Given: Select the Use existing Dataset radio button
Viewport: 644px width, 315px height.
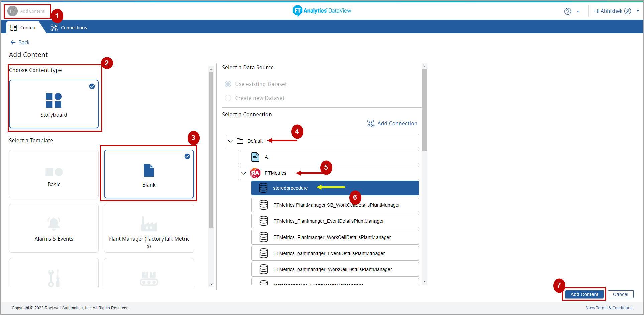Looking at the screenshot, I should 228,84.
